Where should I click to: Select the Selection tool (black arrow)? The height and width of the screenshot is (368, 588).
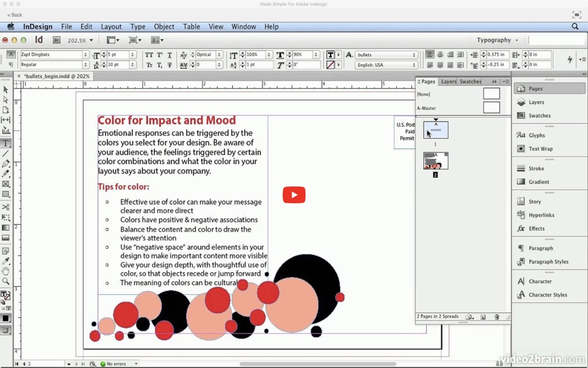(x=6, y=89)
